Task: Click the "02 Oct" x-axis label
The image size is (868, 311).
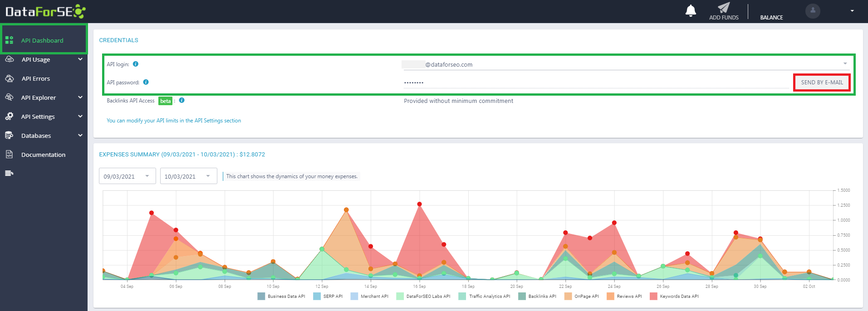Action: point(809,287)
